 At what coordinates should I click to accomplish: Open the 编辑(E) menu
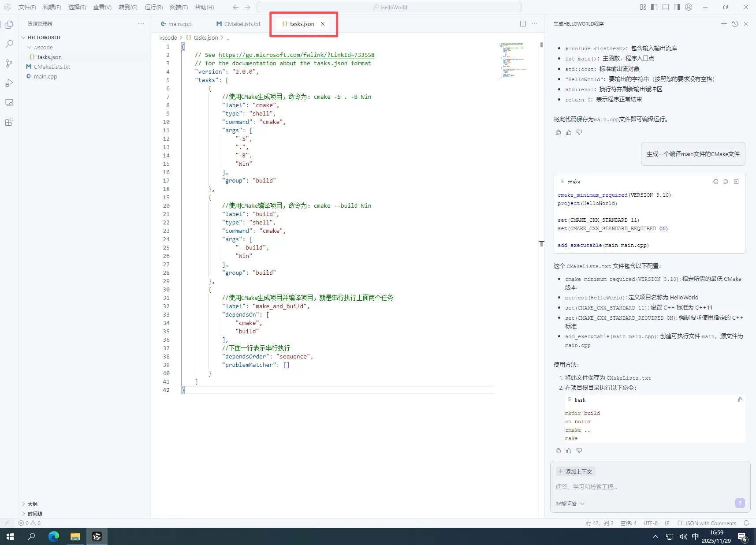(52, 7)
